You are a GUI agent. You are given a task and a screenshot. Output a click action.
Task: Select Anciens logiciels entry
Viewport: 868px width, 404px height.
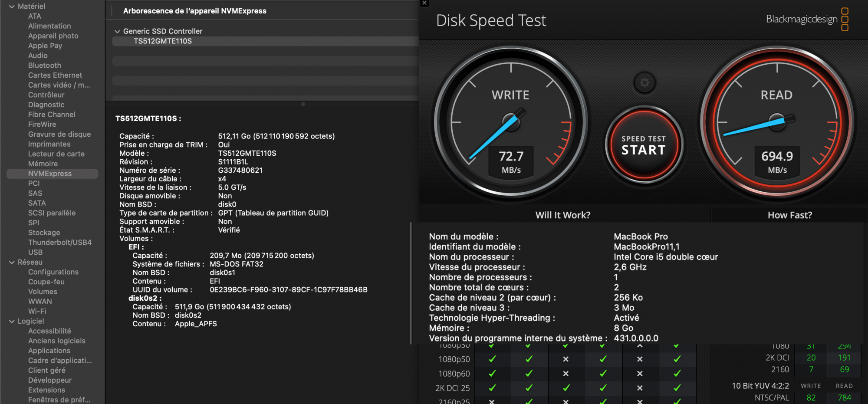tap(57, 341)
